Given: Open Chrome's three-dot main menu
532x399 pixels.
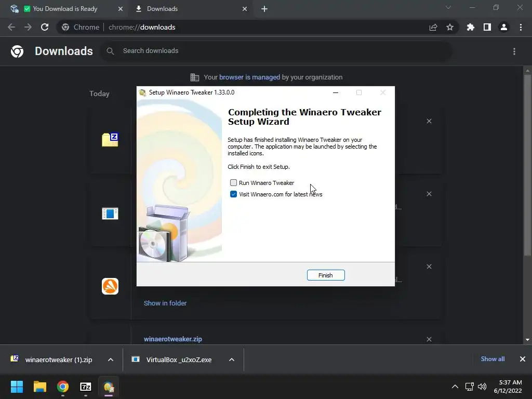Looking at the screenshot, I should tap(521, 27).
